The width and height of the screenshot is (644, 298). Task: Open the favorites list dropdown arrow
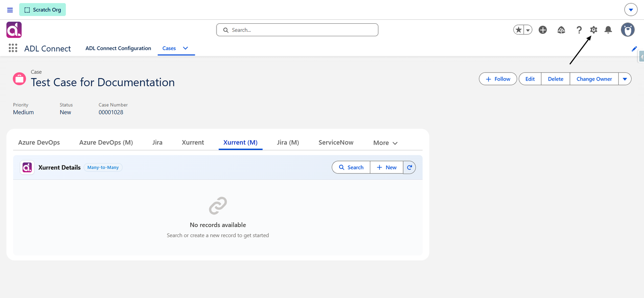click(x=528, y=30)
